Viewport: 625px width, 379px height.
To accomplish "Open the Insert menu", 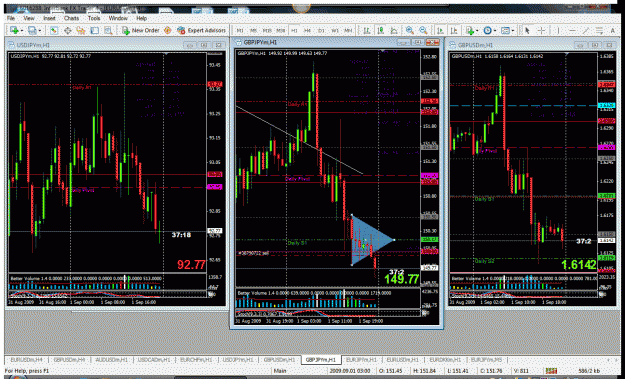I will pyautogui.click(x=49, y=18).
